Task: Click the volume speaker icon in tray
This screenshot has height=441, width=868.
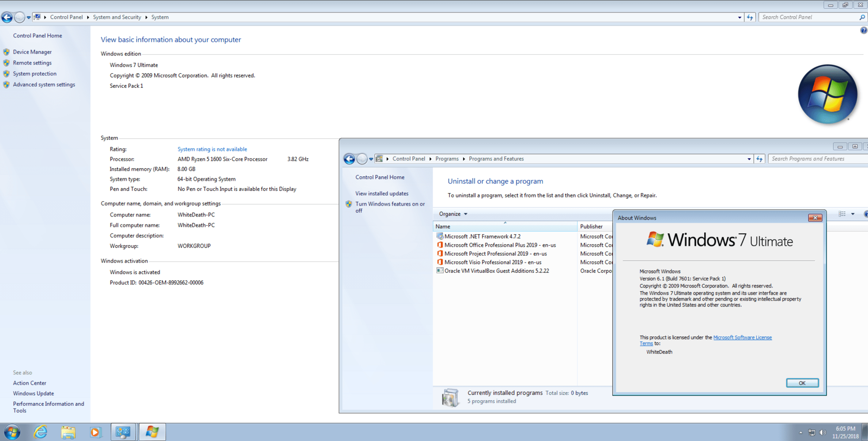Action: coord(822,432)
